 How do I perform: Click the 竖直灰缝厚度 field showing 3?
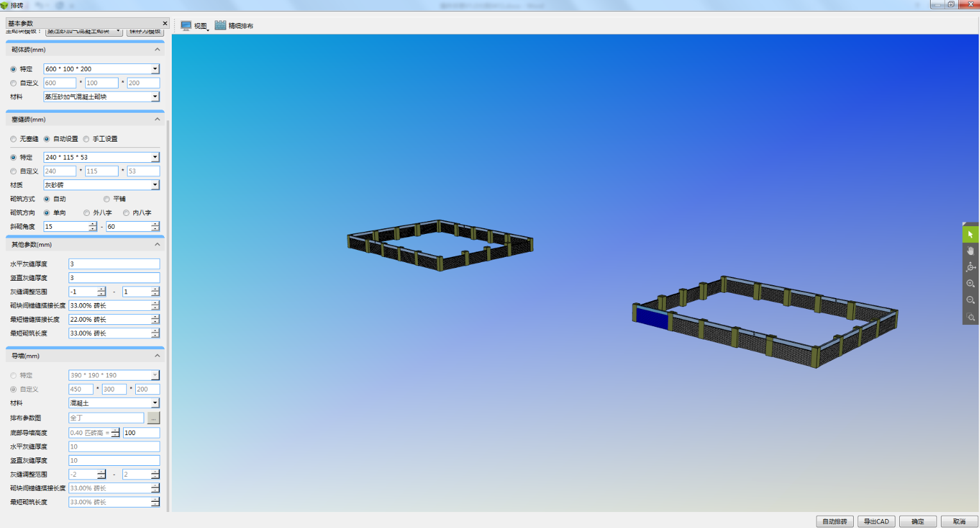tap(114, 278)
